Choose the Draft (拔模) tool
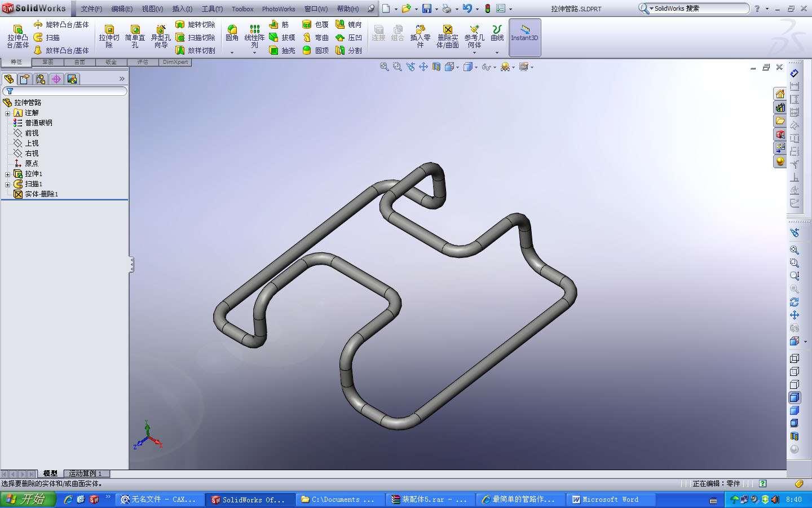 coord(282,38)
